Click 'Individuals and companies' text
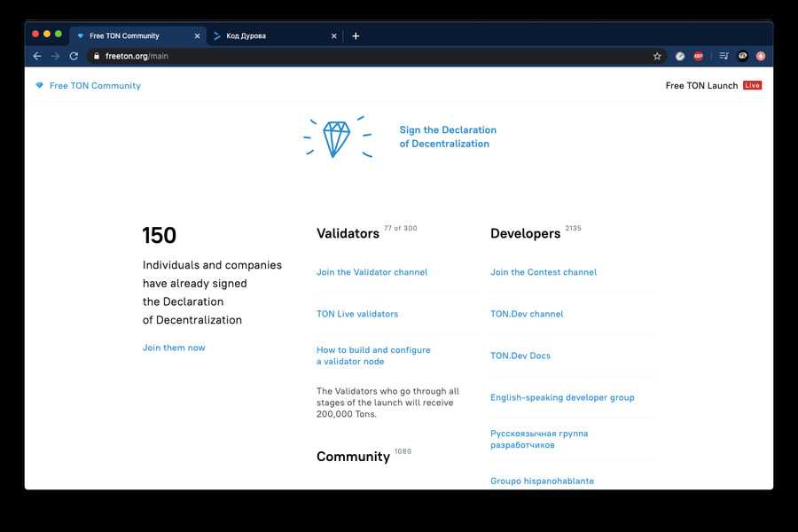This screenshot has width=798, height=532. click(x=212, y=265)
